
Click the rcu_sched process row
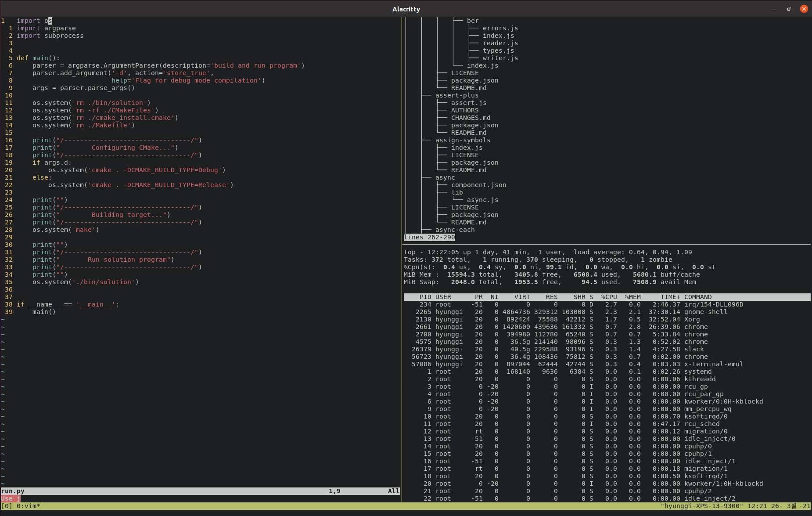607,424
